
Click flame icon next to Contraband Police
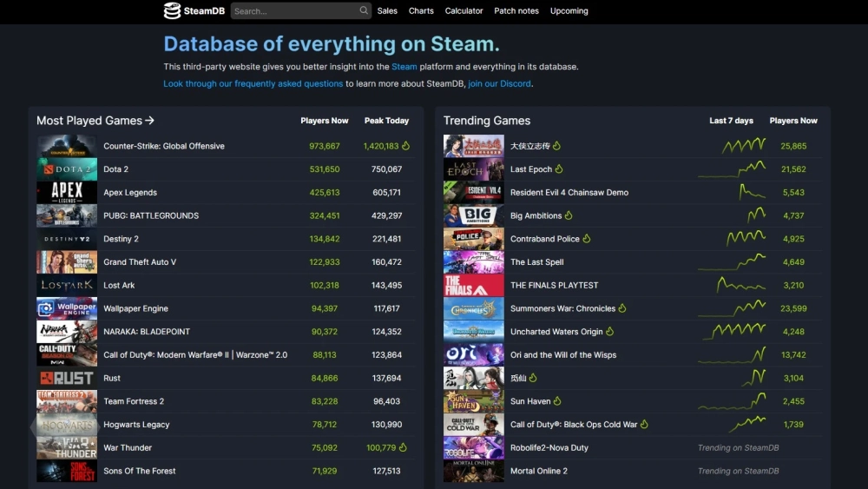click(x=587, y=239)
